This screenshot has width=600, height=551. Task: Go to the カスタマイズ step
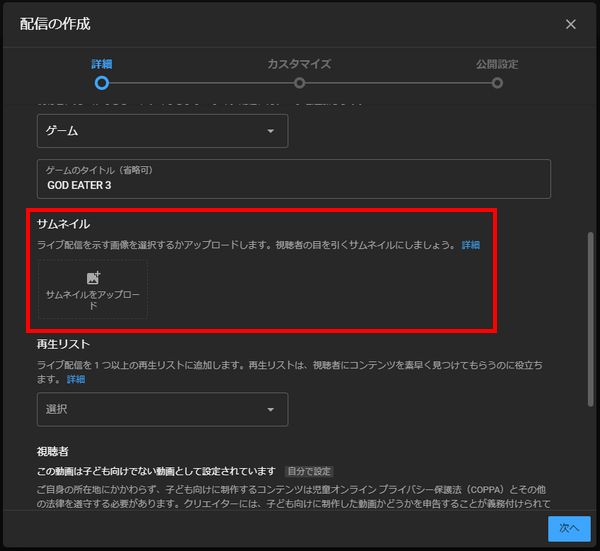pyautogui.click(x=299, y=83)
